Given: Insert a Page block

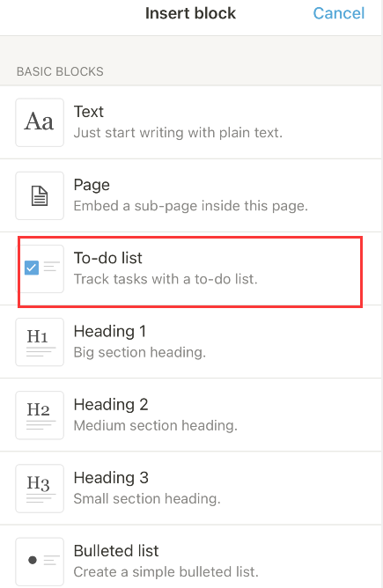Looking at the screenshot, I should [x=191, y=195].
